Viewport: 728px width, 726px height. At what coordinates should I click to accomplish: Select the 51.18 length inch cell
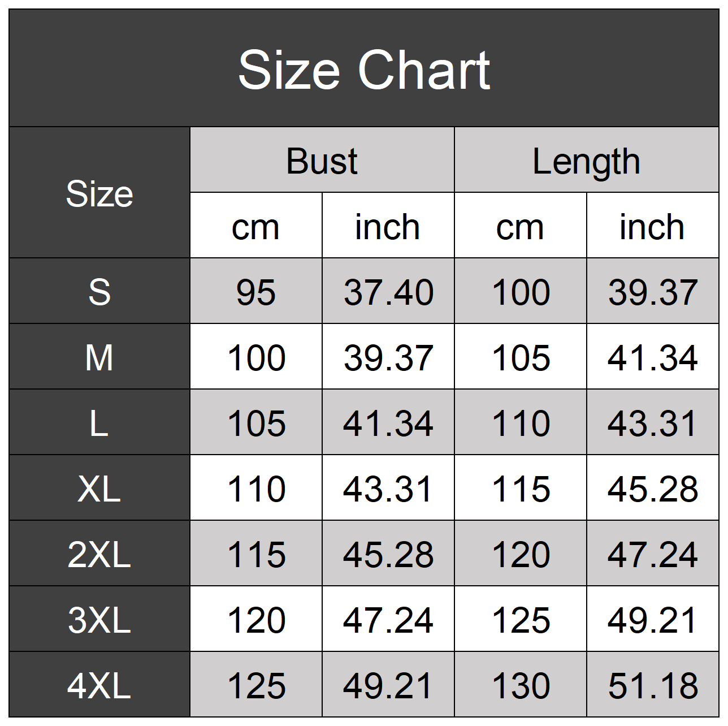point(653,685)
